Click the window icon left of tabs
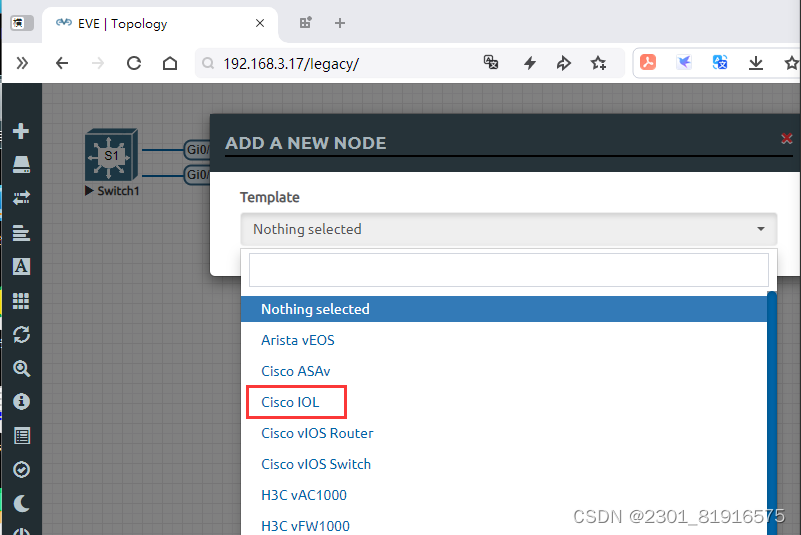The image size is (801, 535). (21, 23)
